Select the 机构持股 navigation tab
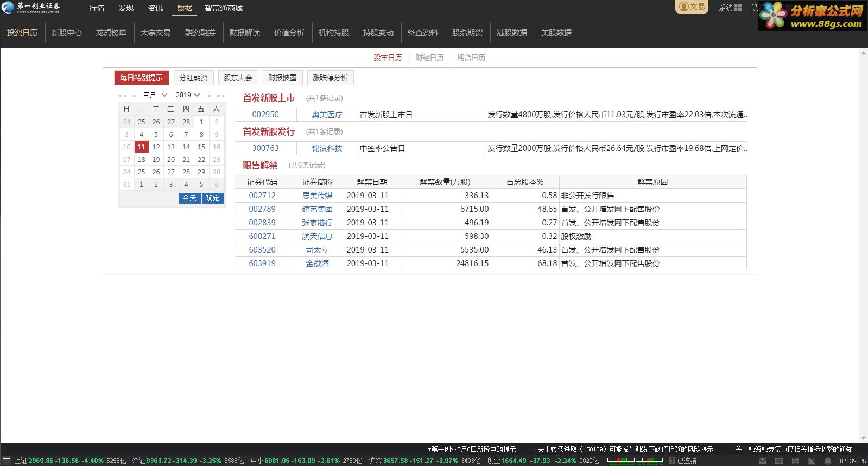 point(334,33)
